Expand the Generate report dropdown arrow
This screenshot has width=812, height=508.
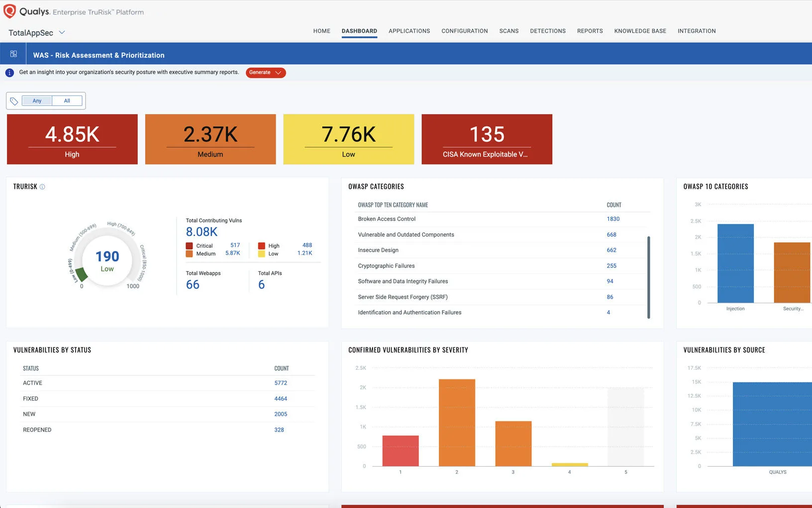click(x=278, y=73)
